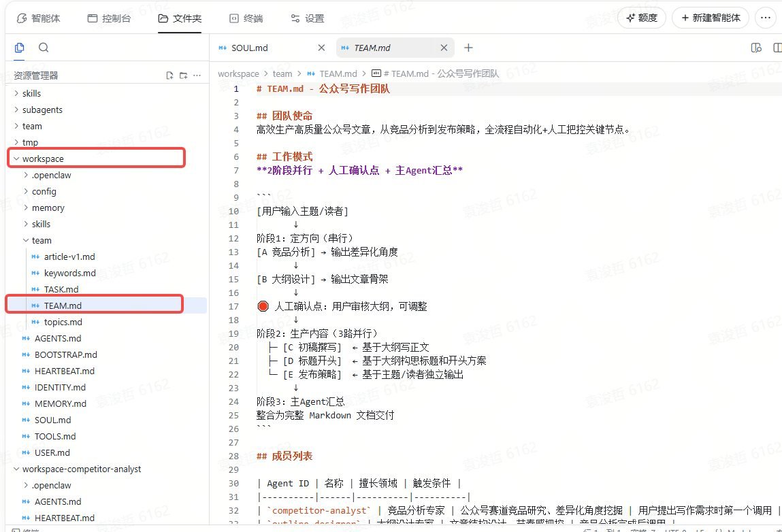Switch to the 控制台 tab
782x532 pixels.
(109, 18)
